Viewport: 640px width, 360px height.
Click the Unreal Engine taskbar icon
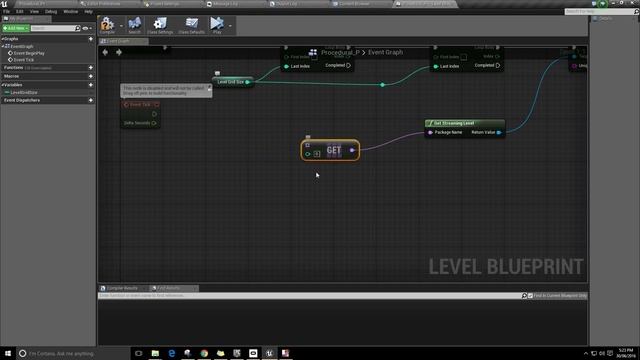coord(269,353)
